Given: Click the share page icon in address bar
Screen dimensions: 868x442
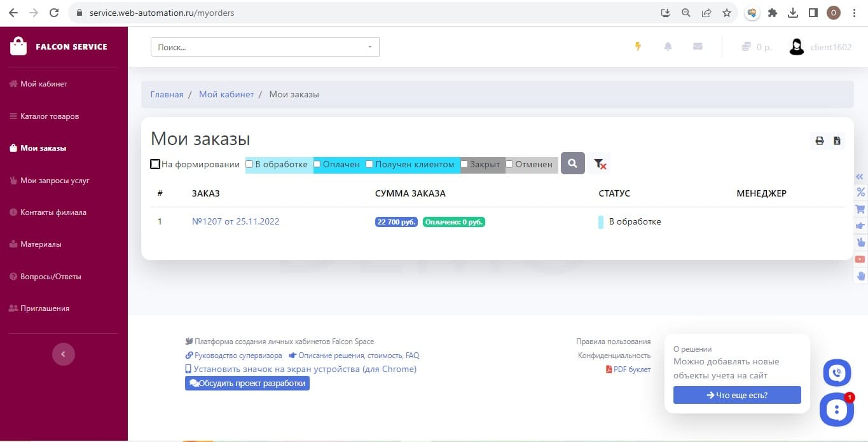Looking at the screenshot, I should pos(706,13).
